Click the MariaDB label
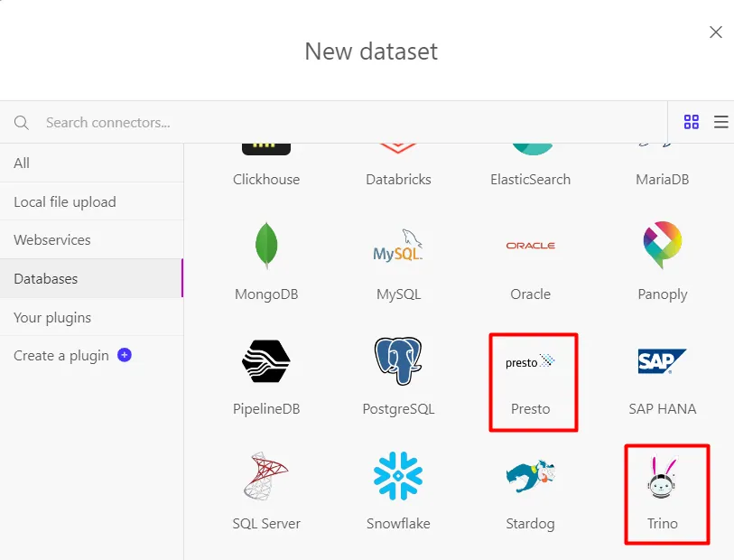Screen dimensions: 734x560 [x=663, y=180]
